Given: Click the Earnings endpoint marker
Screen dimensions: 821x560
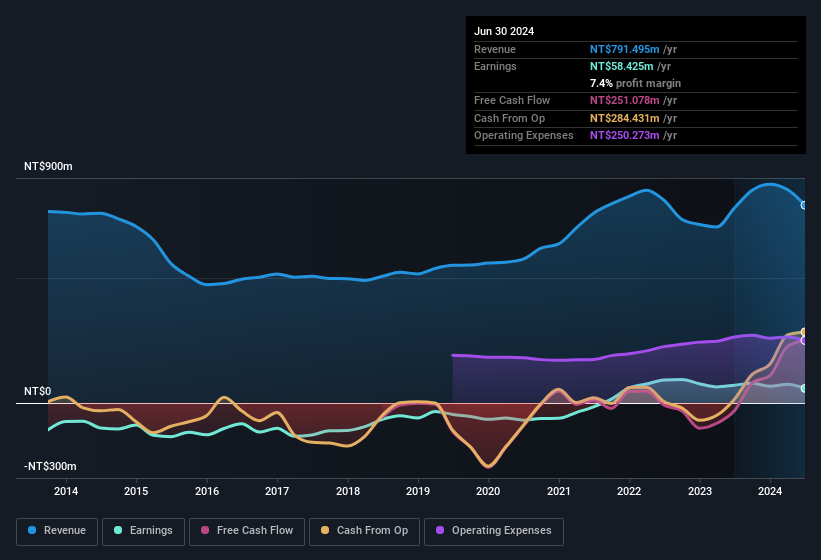Looking at the screenshot, I should [x=804, y=388].
